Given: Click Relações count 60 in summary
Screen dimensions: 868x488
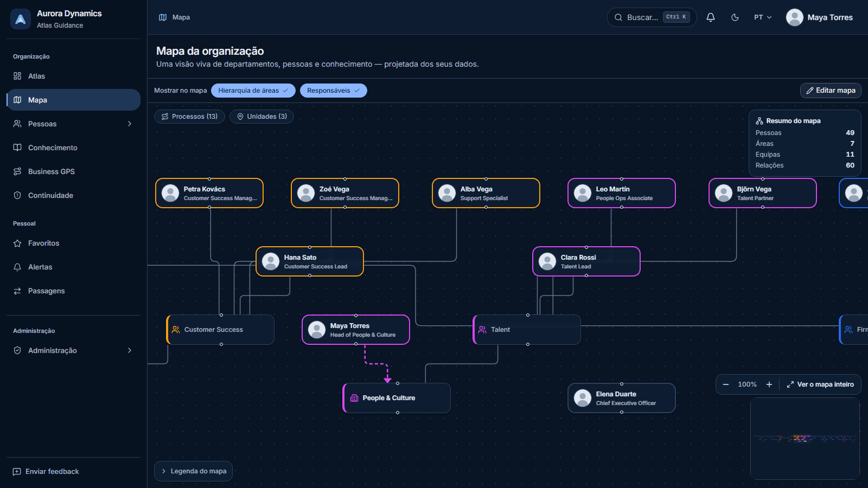Looking at the screenshot, I should click(850, 165).
